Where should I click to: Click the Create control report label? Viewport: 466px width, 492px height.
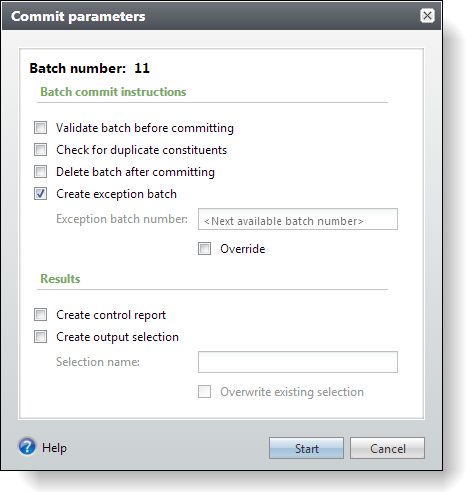tap(111, 315)
